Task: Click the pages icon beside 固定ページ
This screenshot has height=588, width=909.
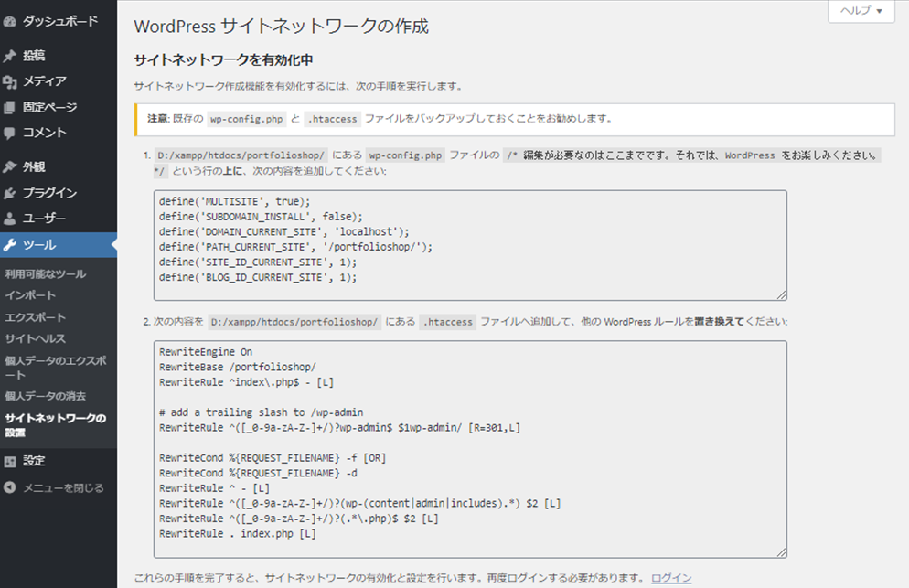Action: click(9, 107)
